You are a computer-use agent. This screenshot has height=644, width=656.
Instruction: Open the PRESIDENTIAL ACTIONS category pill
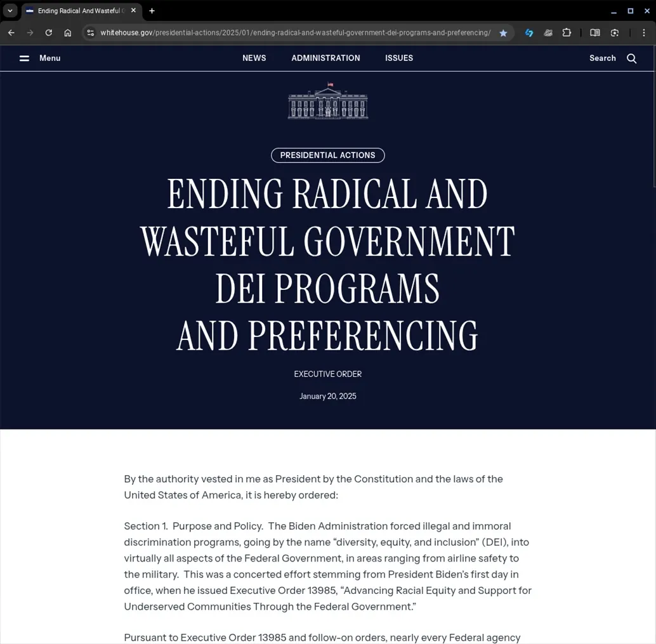(327, 155)
